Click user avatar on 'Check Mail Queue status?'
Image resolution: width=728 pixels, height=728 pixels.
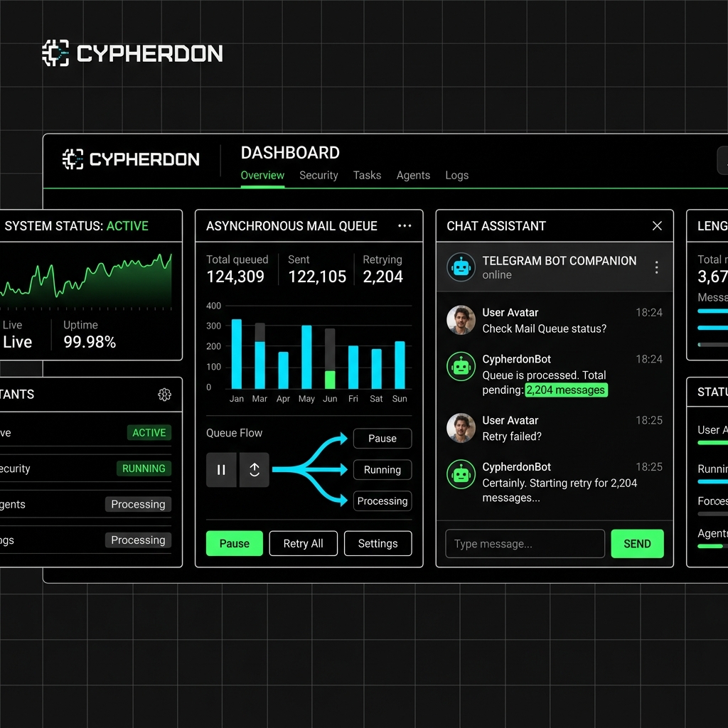click(x=461, y=320)
